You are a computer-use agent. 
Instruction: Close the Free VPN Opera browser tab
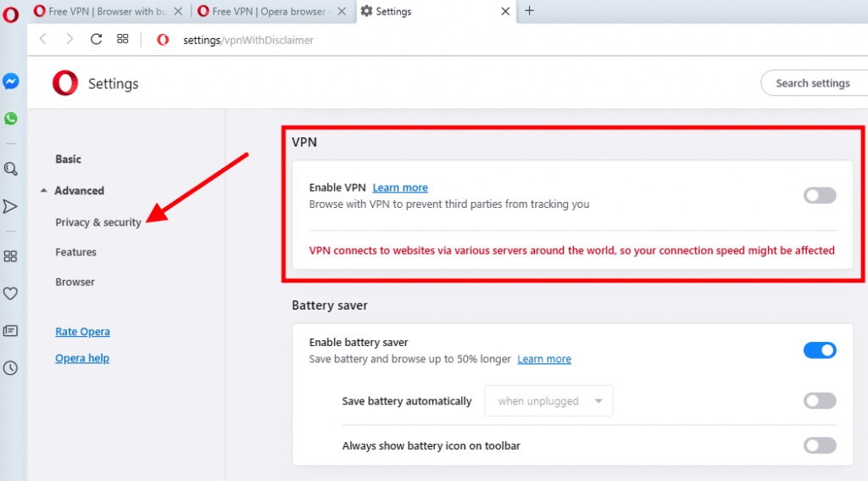(x=342, y=11)
